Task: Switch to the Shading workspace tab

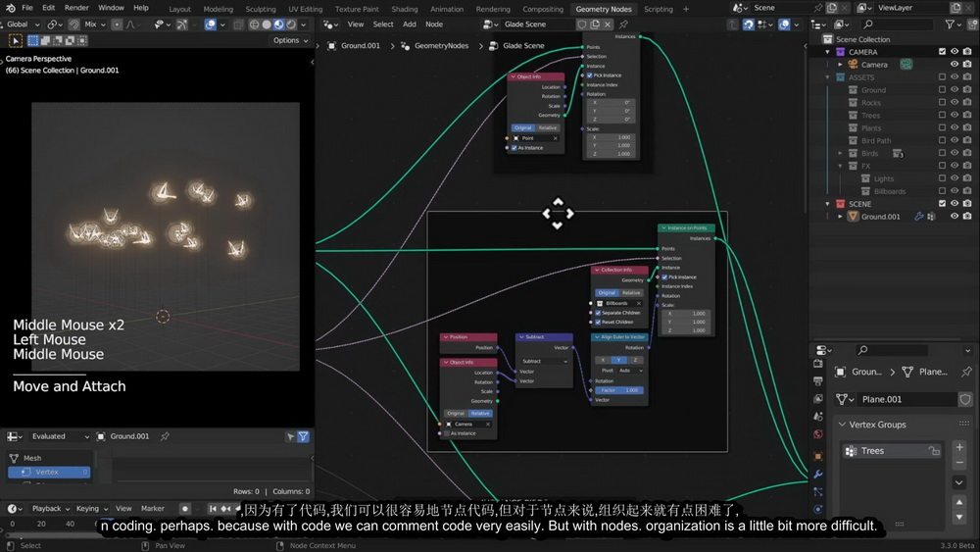Action: tap(405, 9)
